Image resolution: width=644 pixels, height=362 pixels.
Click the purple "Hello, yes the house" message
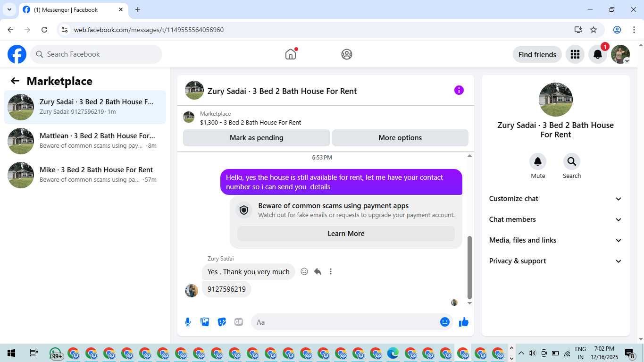(341, 182)
